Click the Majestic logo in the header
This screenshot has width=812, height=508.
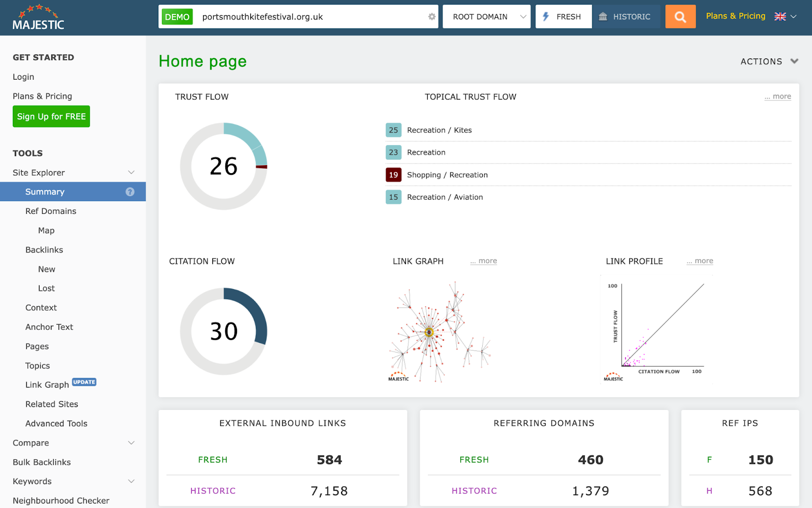pos(38,17)
